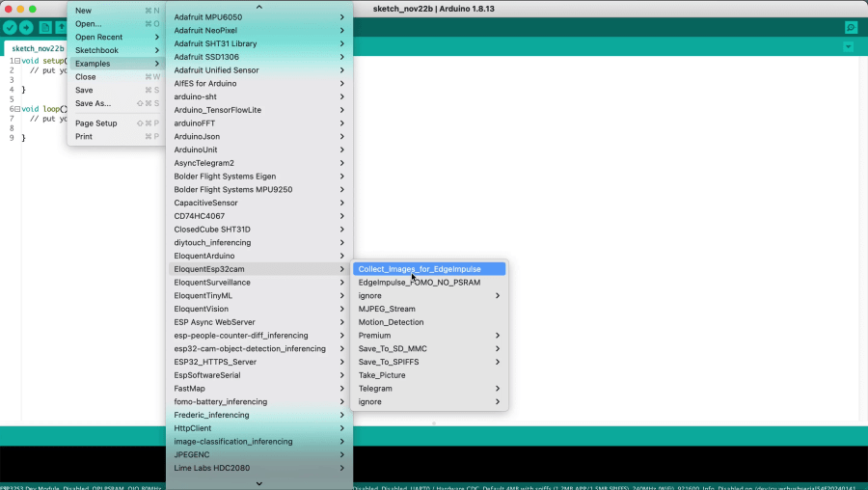The width and height of the screenshot is (868, 490).
Task: Click the New sketch toolbar icon
Action: pyautogui.click(x=45, y=27)
